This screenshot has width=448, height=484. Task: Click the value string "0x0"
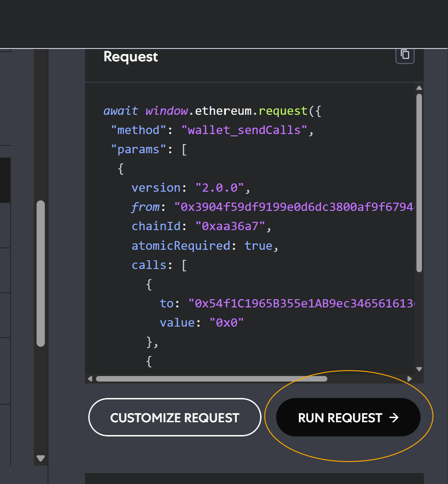tap(226, 323)
